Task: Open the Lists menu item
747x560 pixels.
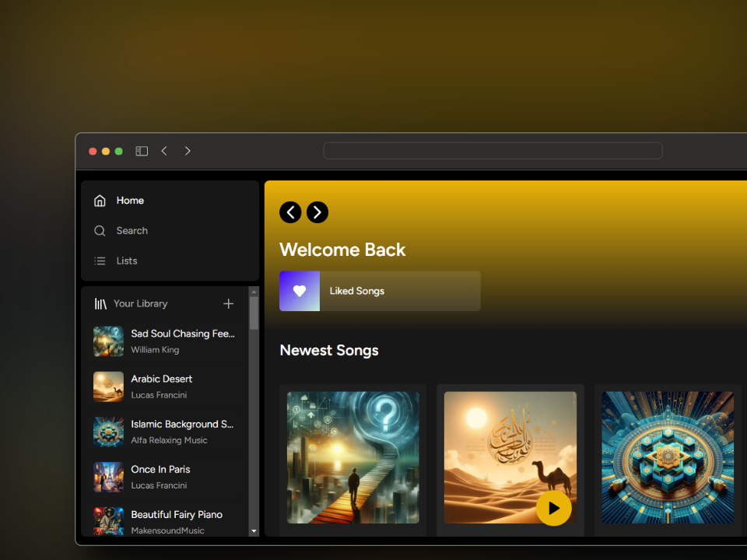Action: tap(127, 261)
